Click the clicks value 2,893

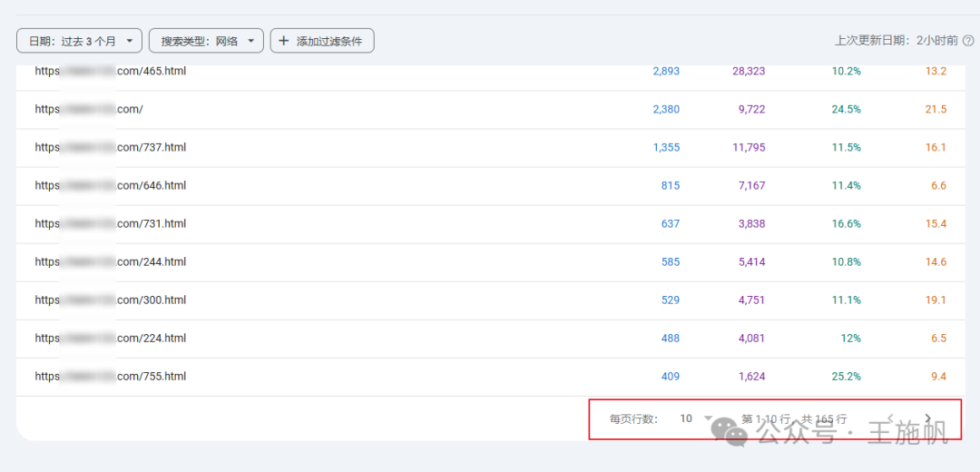[x=666, y=72]
